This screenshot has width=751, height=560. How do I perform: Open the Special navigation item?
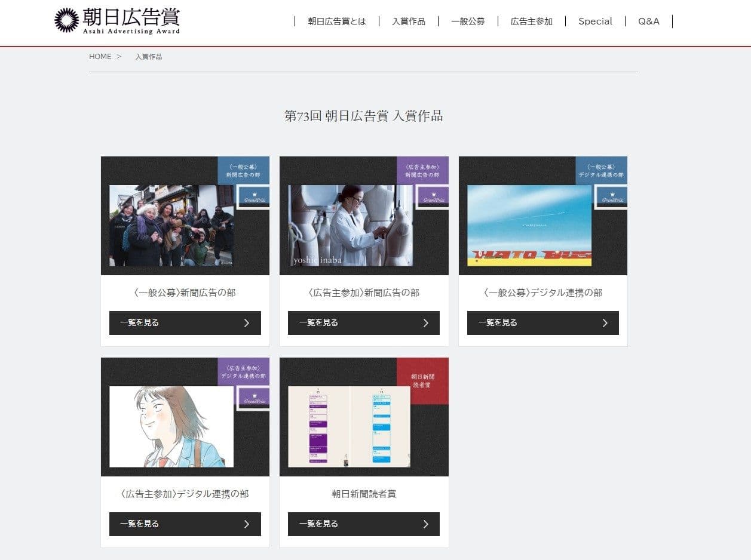pyautogui.click(x=595, y=21)
